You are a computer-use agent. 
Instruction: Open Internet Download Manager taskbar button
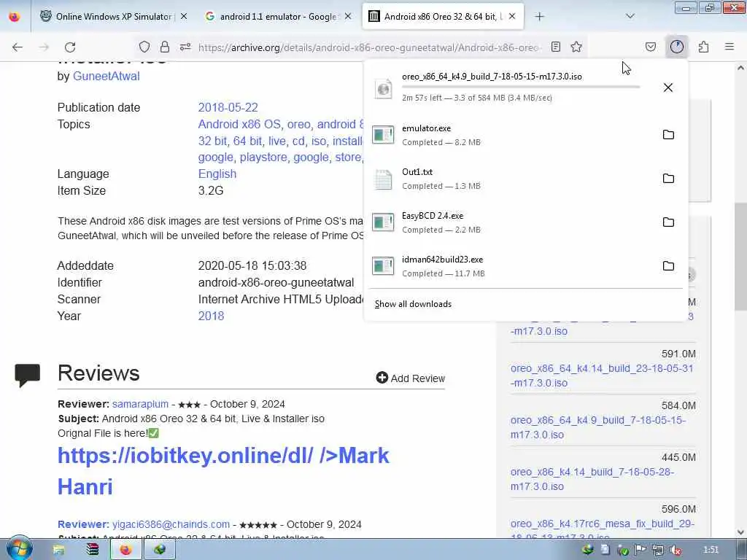[x=160, y=550]
